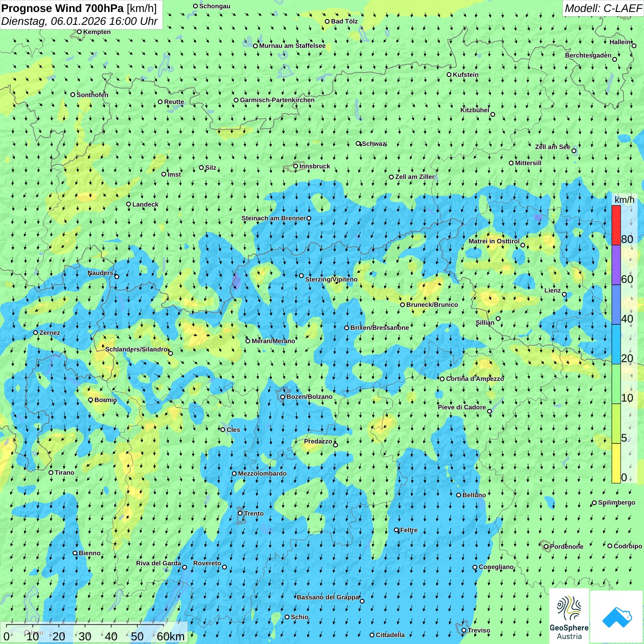Select the 'Matrei in Osttirol' label

click(494, 241)
